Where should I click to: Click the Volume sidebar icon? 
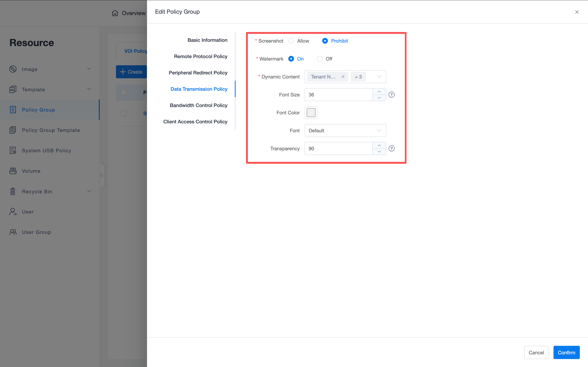coord(13,171)
